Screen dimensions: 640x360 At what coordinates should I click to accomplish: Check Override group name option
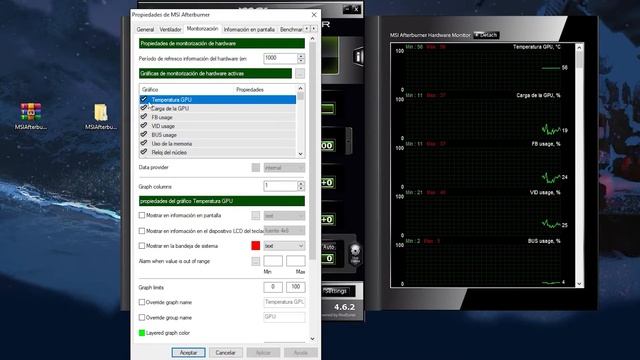(142, 317)
